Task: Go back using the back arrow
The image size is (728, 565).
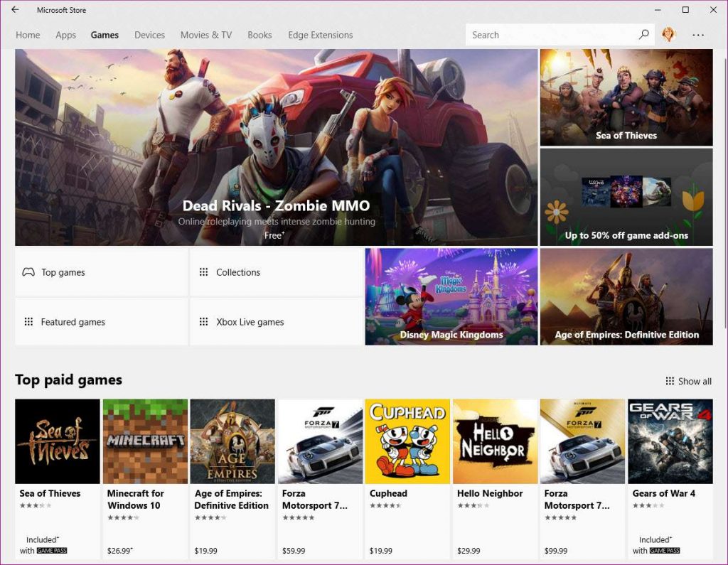Action: (x=16, y=10)
